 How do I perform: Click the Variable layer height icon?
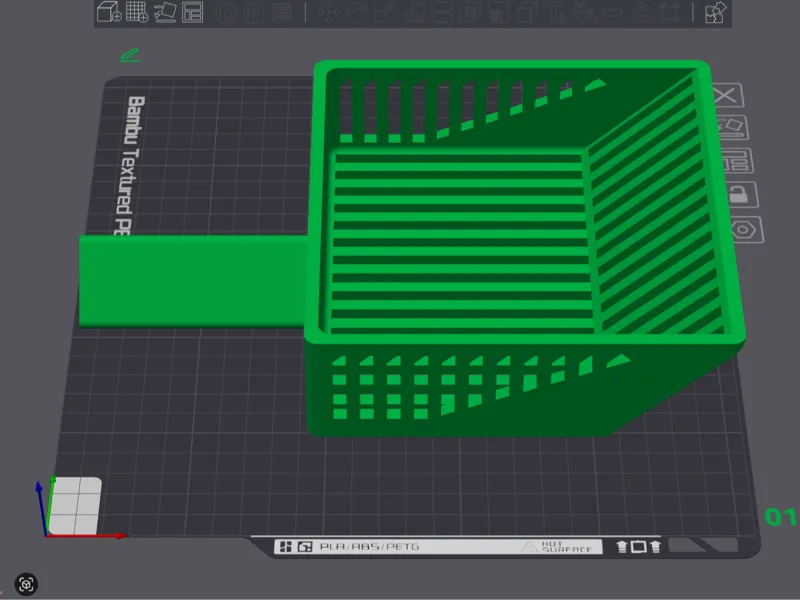(x=281, y=12)
